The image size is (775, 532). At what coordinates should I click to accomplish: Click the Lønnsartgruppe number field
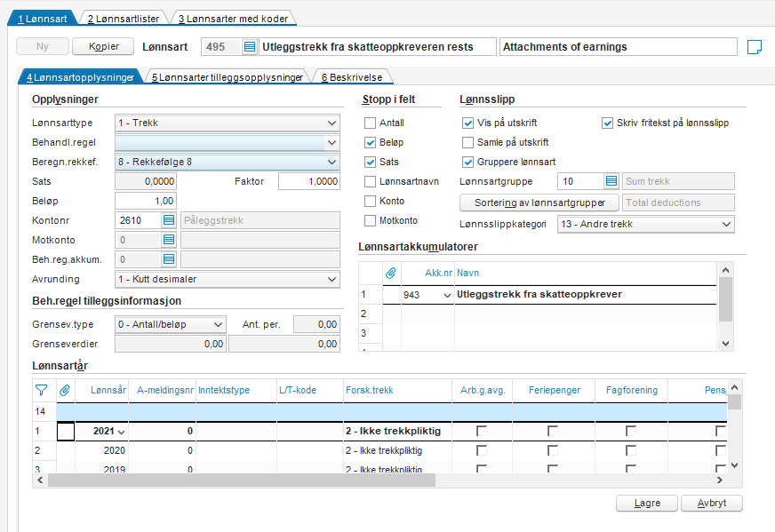point(580,181)
